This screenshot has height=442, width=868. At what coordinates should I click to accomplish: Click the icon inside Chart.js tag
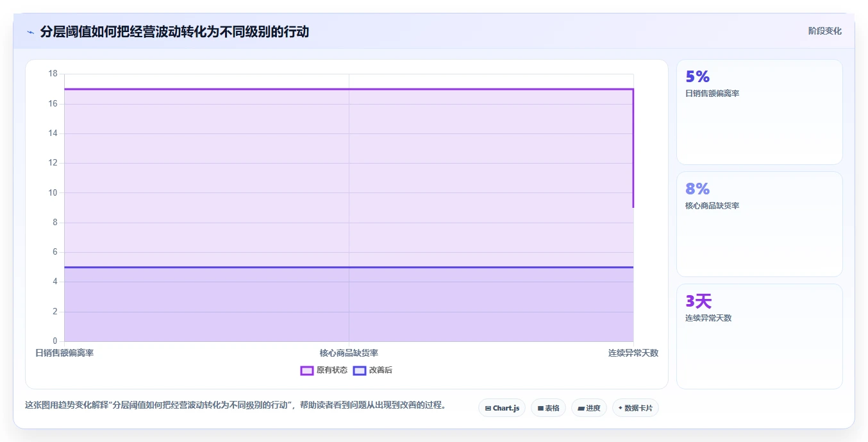pos(488,408)
